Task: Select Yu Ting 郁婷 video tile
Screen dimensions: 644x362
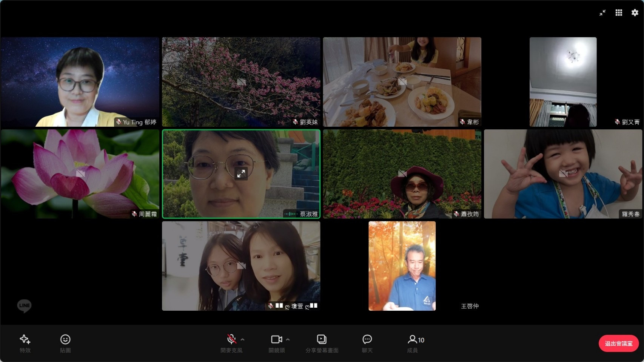Action: pos(80,82)
